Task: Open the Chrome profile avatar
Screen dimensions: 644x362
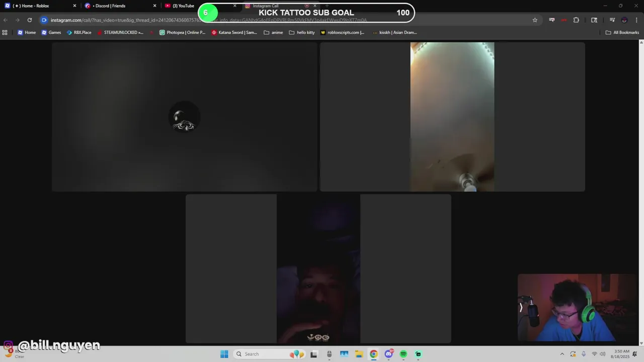Action: 624,20
